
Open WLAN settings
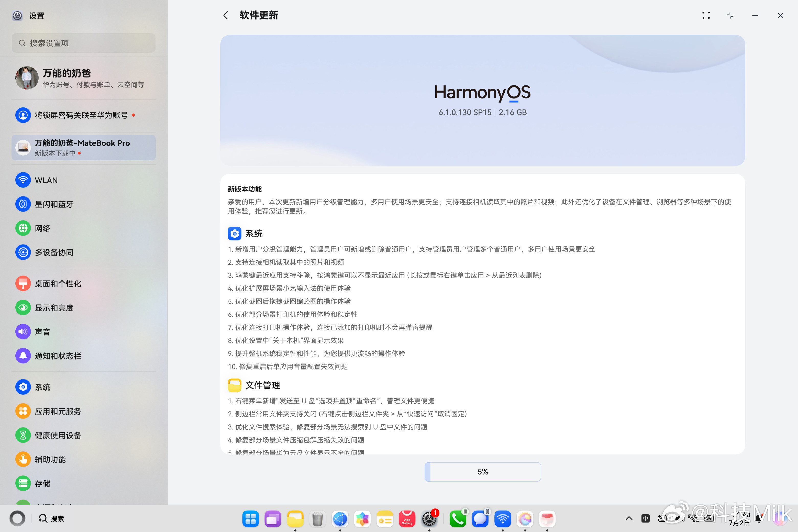pyautogui.click(x=84, y=180)
